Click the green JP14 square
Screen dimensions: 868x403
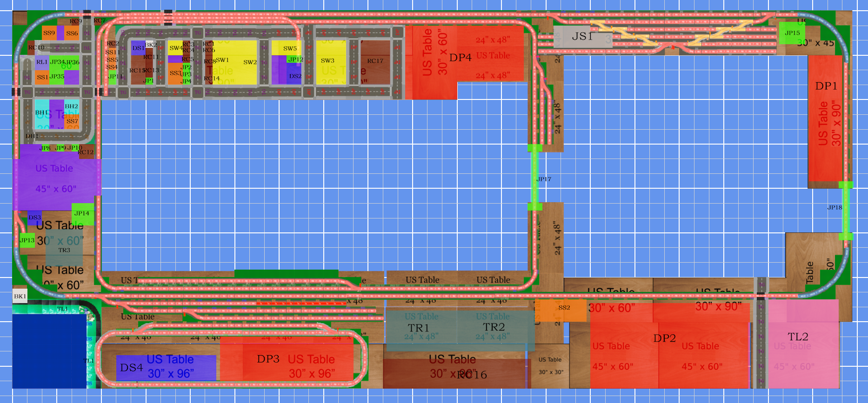83,214
